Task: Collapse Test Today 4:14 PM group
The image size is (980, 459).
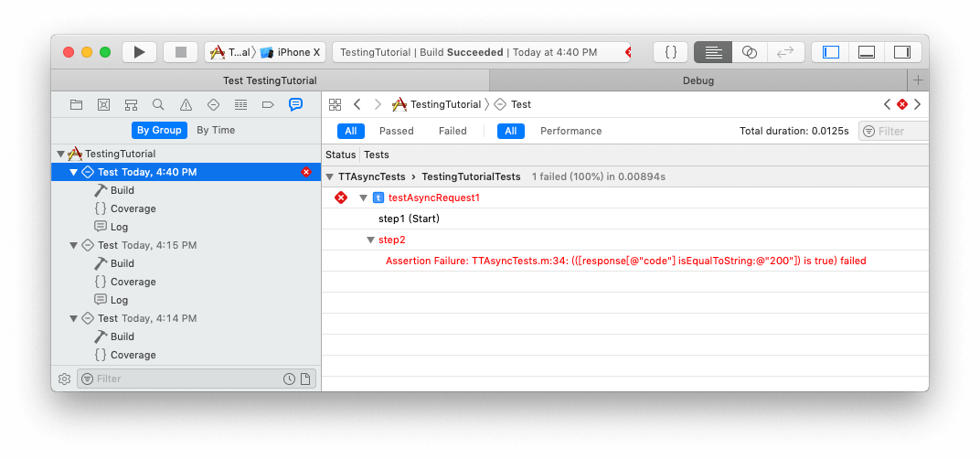Action: (74, 318)
